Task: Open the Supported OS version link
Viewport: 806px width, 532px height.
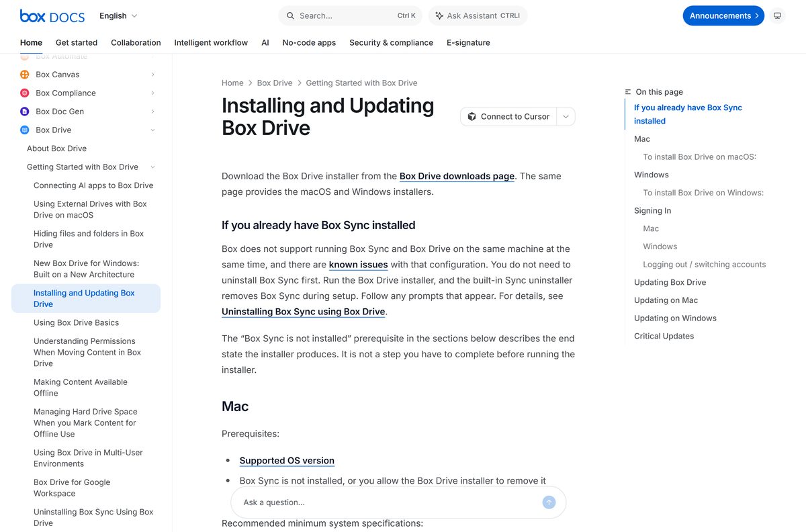Action: pos(287,461)
